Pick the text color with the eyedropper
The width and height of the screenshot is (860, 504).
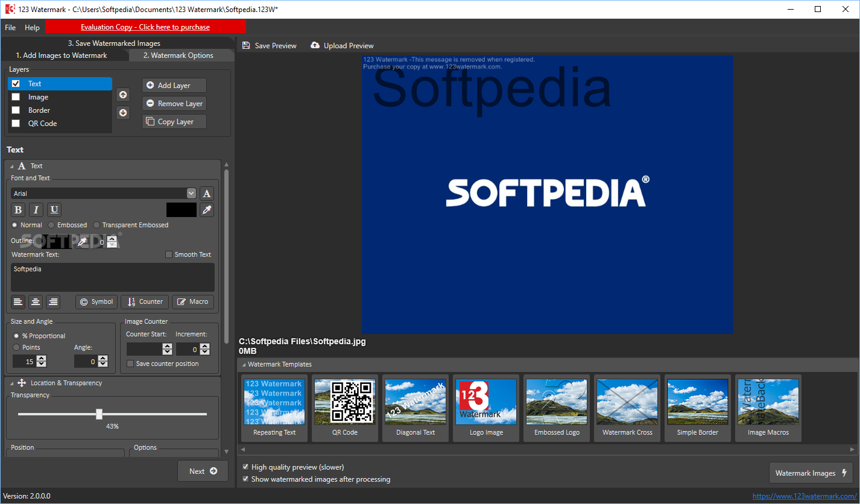[207, 210]
